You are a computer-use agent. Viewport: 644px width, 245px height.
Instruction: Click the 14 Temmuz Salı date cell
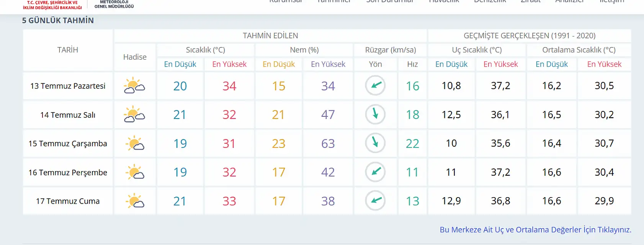click(68, 115)
